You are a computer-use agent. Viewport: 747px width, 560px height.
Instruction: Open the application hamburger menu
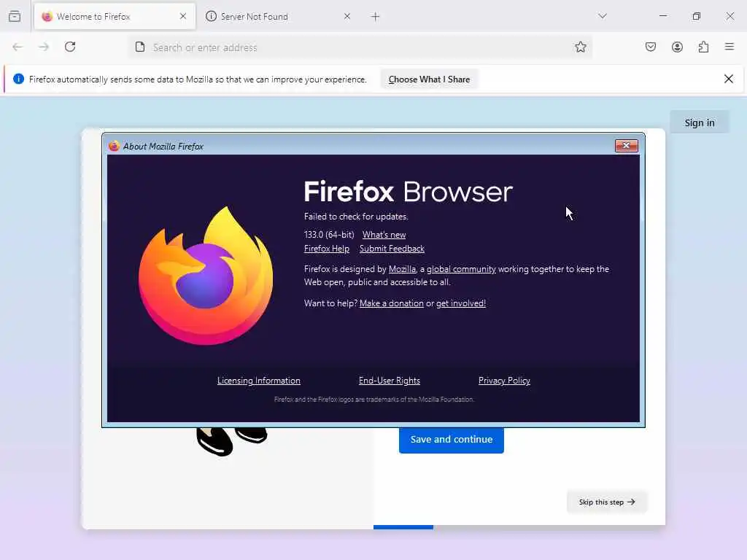coord(729,47)
